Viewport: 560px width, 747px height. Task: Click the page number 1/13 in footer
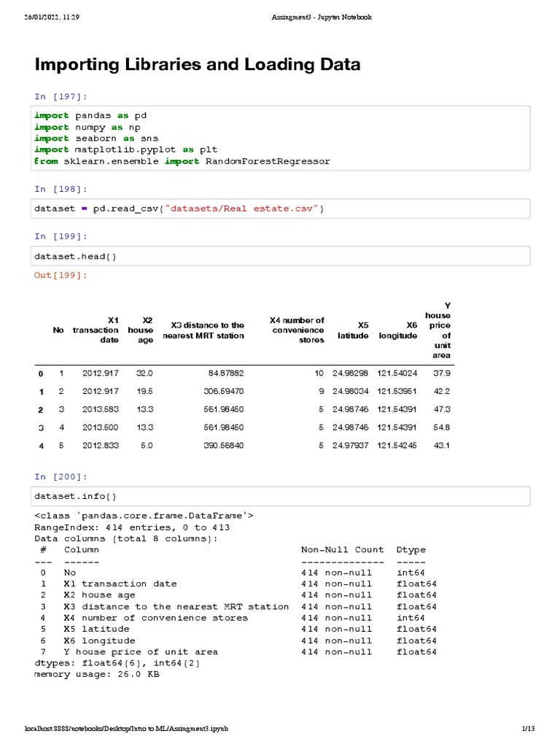click(529, 729)
